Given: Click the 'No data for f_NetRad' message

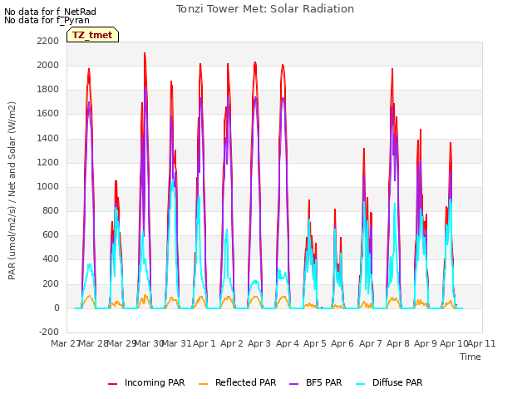Looking at the screenshot, I should point(50,12).
